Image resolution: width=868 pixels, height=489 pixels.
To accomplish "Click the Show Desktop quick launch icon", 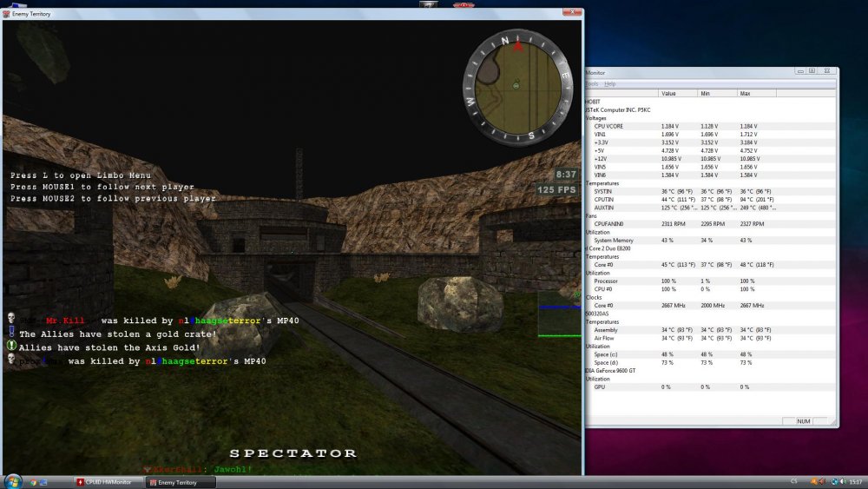I will 43,482.
